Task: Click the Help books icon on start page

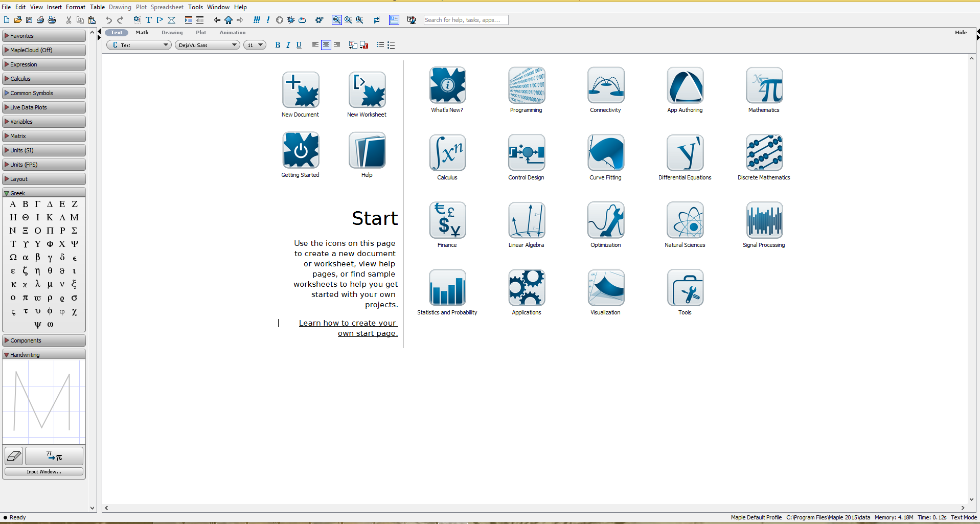Action: [x=367, y=150]
